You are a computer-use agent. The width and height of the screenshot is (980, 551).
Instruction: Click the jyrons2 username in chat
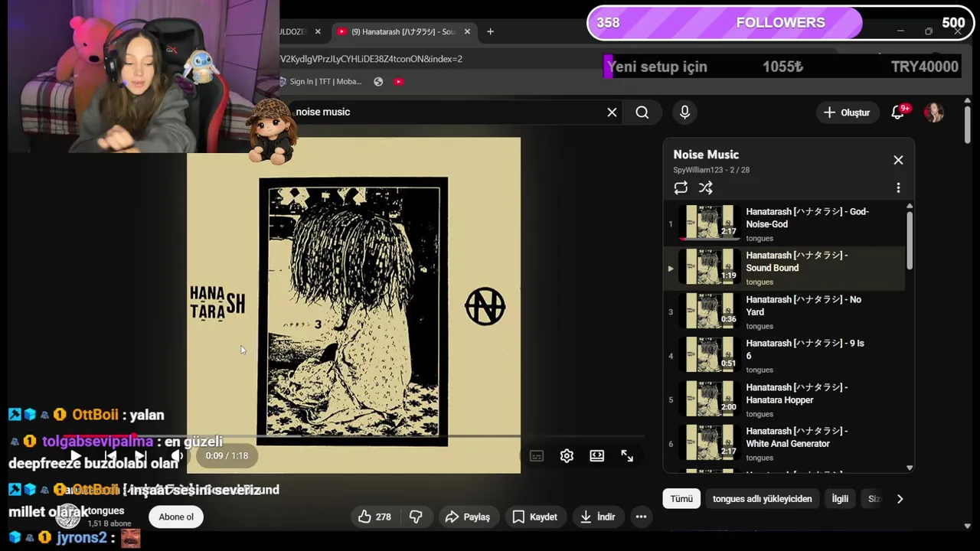click(x=81, y=538)
